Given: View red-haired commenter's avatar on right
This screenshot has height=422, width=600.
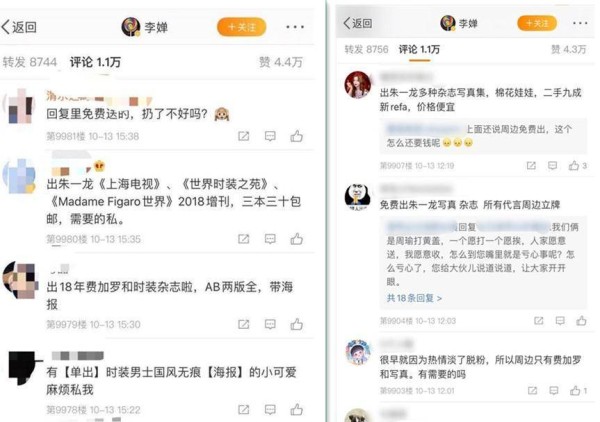Looking at the screenshot, I should pos(358,85).
